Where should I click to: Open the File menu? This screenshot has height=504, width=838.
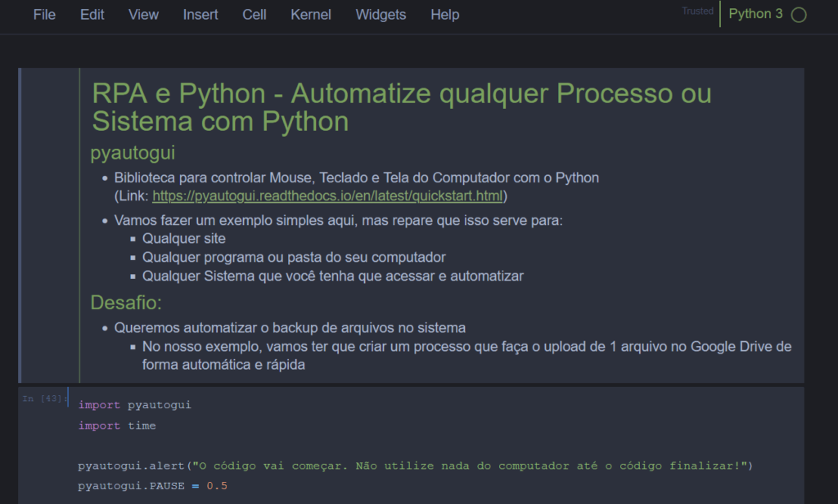pyautogui.click(x=44, y=15)
